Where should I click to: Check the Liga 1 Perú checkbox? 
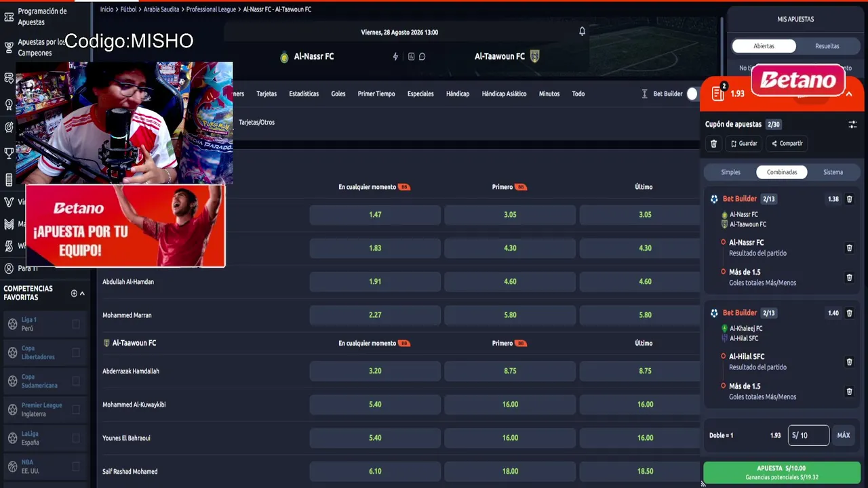[x=76, y=324]
